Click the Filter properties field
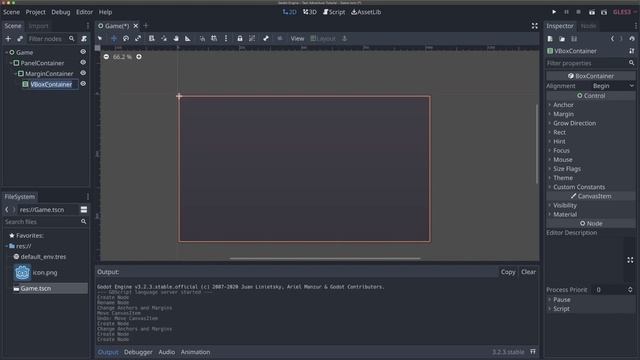Image resolution: width=640 pixels, height=360 pixels. click(590, 63)
